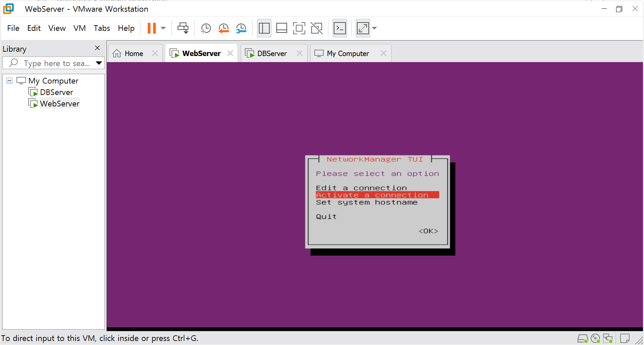644x345 pixels.
Task: Close the DBServer tab
Action: point(300,53)
